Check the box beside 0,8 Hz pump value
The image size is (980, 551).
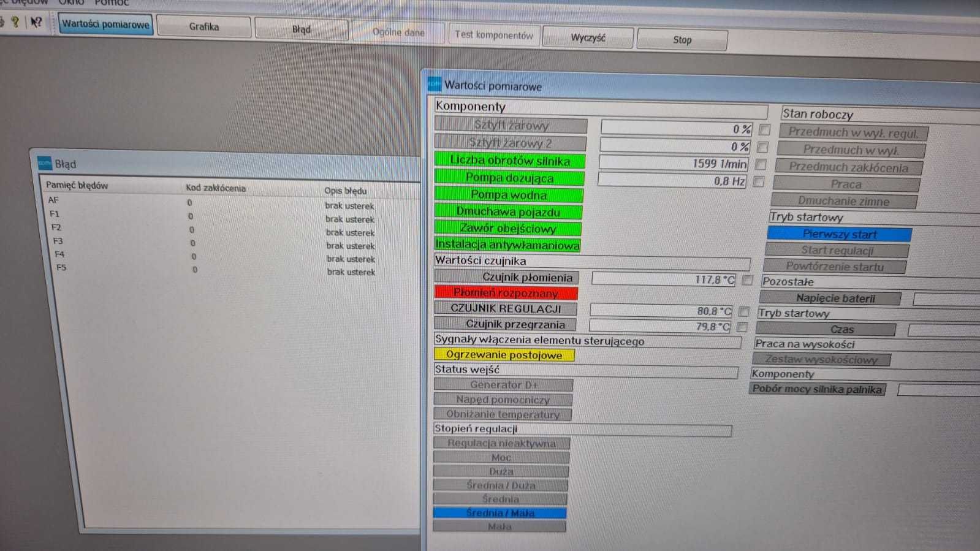(x=758, y=181)
